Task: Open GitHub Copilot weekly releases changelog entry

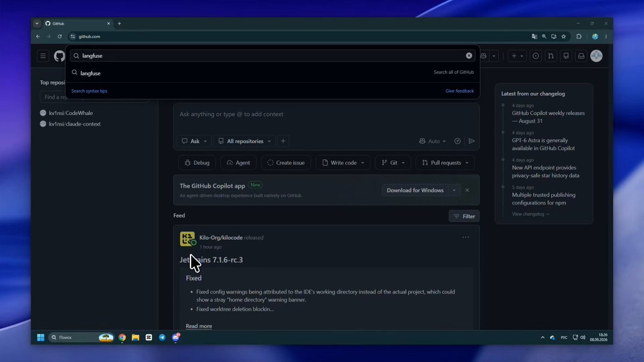Action: pyautogui.click(x=548, y=117)
